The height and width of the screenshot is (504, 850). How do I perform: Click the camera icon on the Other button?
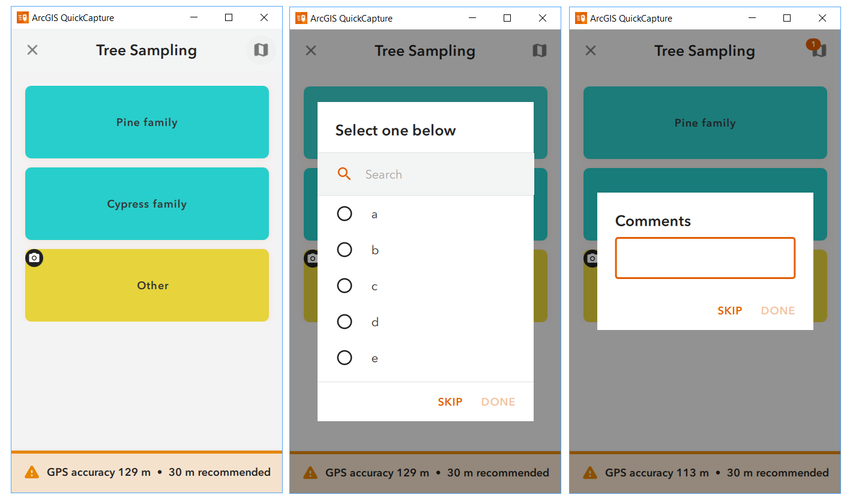coord(34,257)
